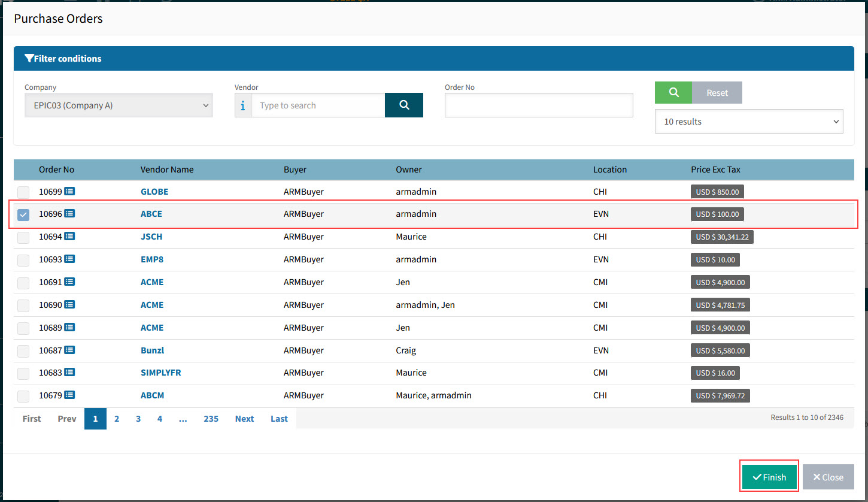This screenshot has height=502, width=868.
Task: Jump to the Last page
Action: [279, 419]
